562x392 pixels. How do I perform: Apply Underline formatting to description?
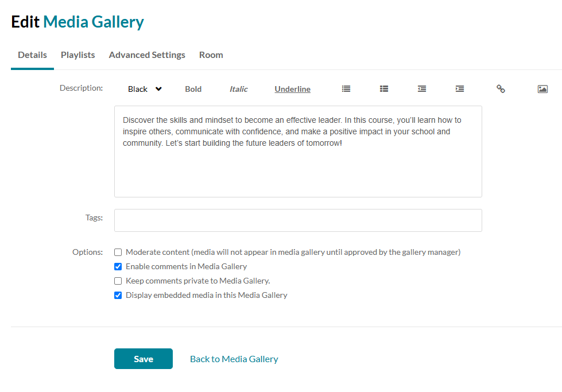pyautogui.click(x=292, y=89)
